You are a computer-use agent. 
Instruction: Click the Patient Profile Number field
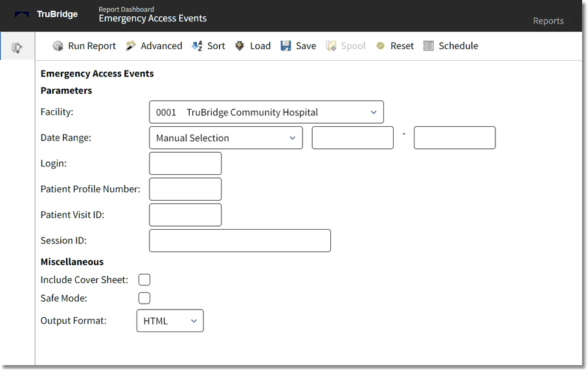(x=185, y=189)
